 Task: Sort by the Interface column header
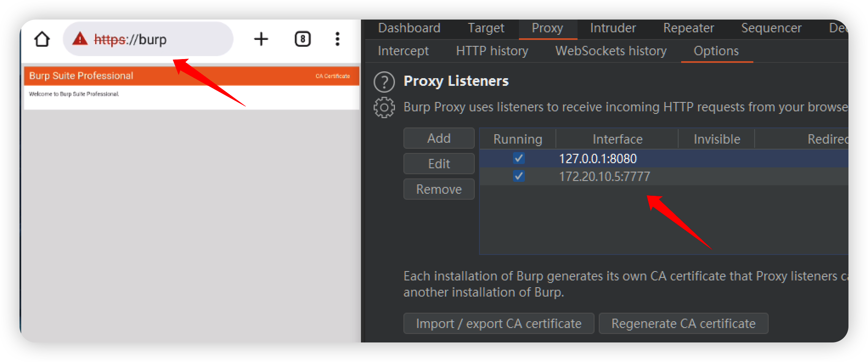tap(617, 139)
